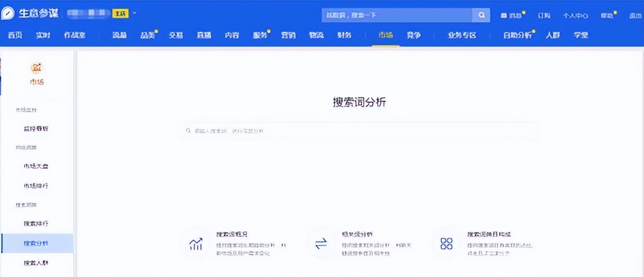The height and width of the screenshot is (277, 644).
Task: Go to the 服务 tab
Action: [260, 35]
